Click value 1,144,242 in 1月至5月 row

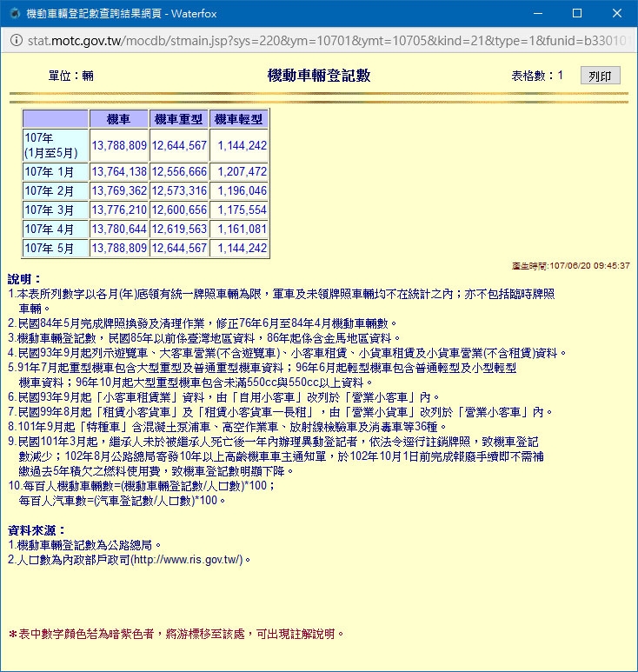point(243,146)
